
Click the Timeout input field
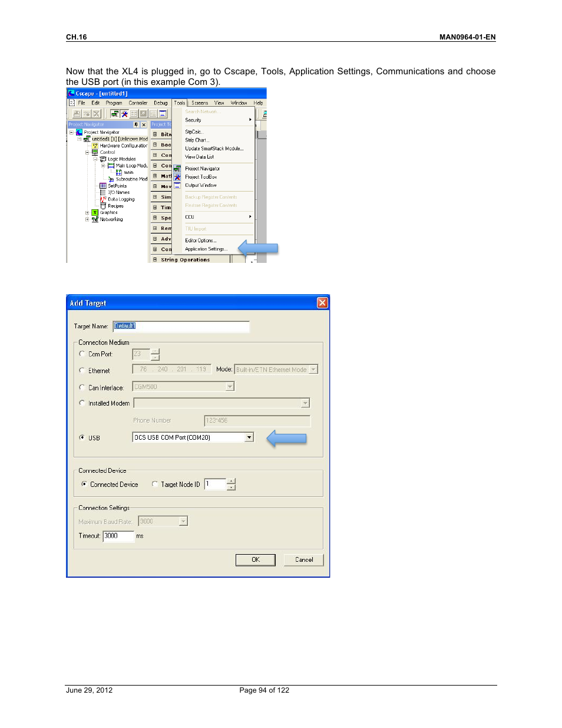coord(119,536)
